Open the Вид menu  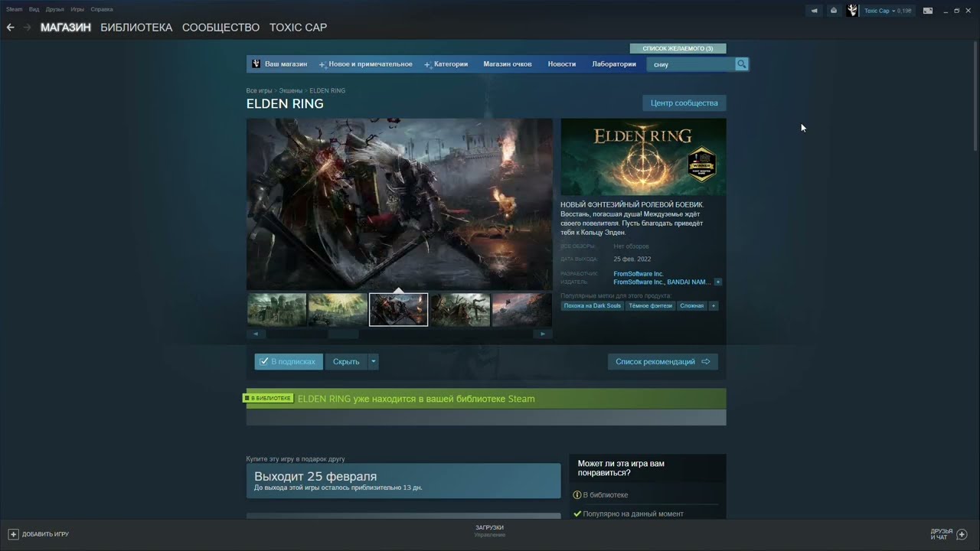(x=34, y=9)
